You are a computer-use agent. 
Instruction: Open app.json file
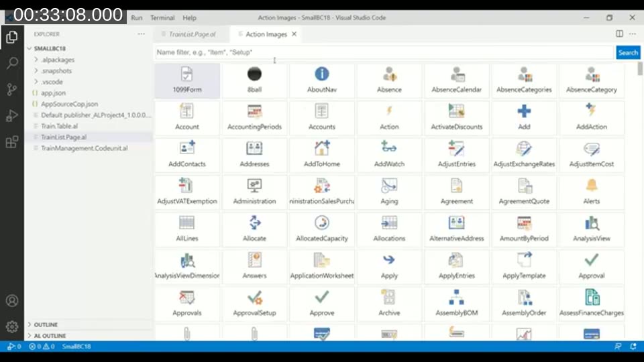(54, 93)
